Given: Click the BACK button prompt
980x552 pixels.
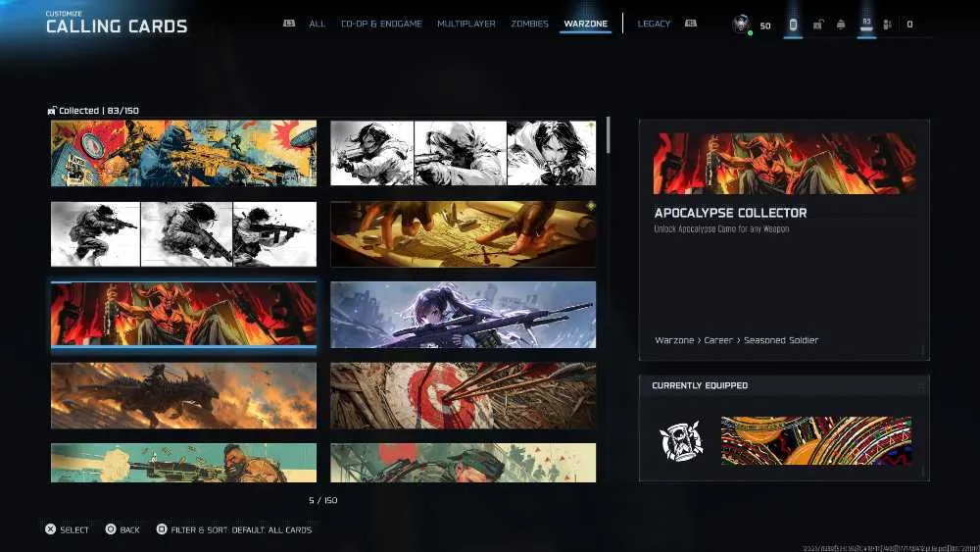Looking at the screenshot, I should coord(122,529).
